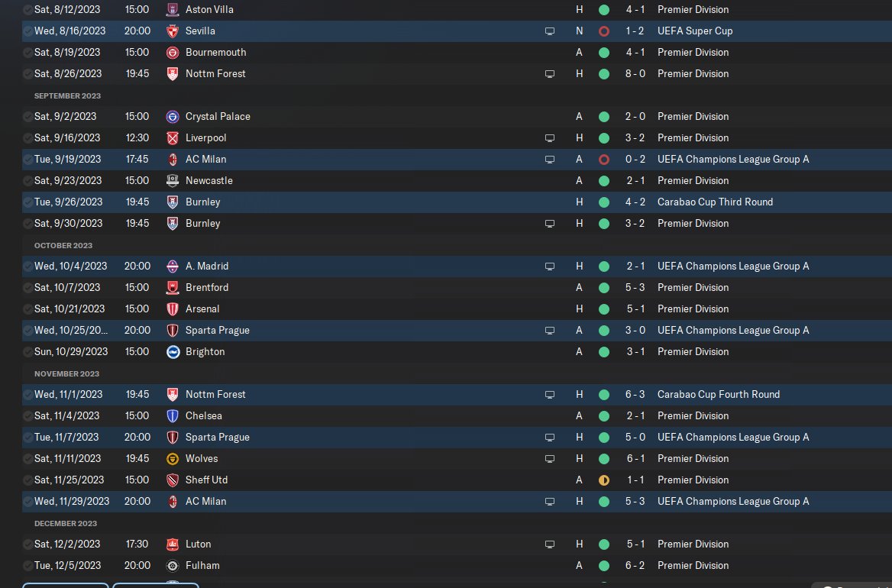Click the Wolves club crest icon

173,459
